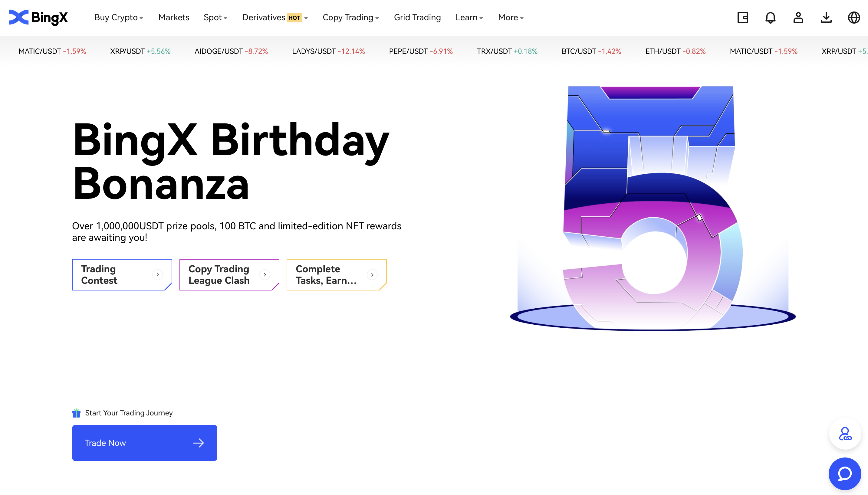
Task: Open the user account profile icon
Action: (x=798, y=17)
